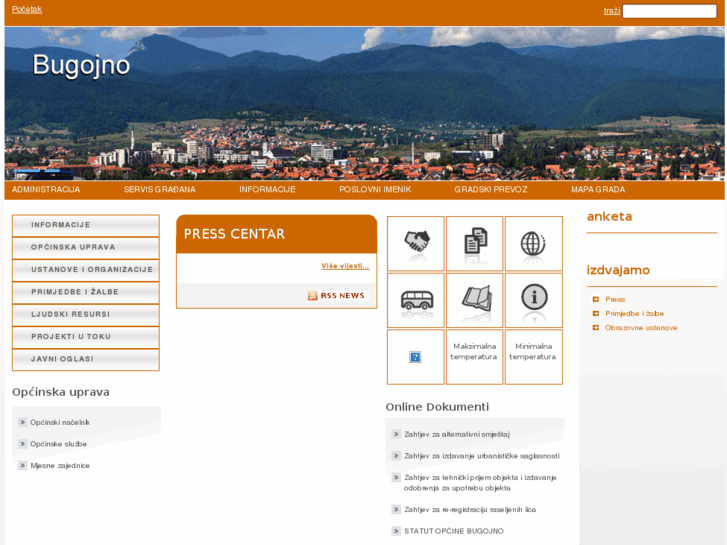Open MAPA GRADA menu item
Screen dimensions: 727x545
598,190
